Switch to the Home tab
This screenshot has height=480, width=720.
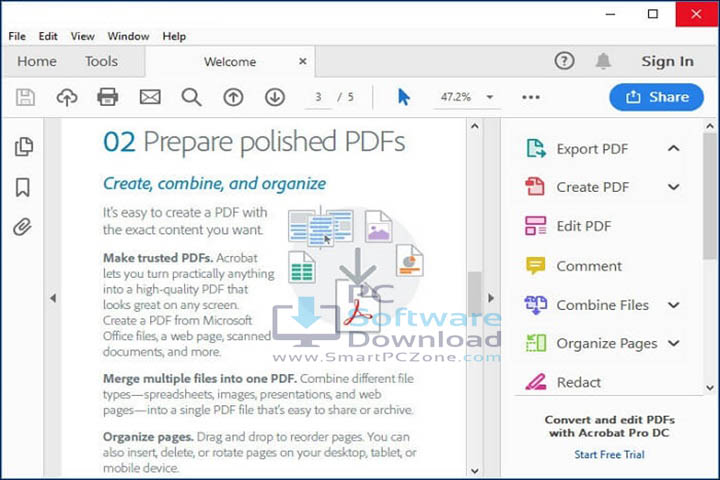(37, 61)
